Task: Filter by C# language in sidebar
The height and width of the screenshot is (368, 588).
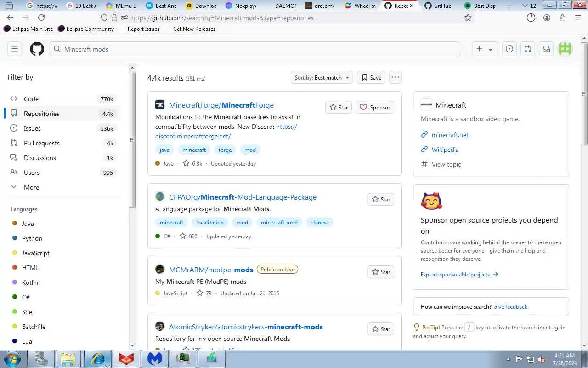Action: 26,297
